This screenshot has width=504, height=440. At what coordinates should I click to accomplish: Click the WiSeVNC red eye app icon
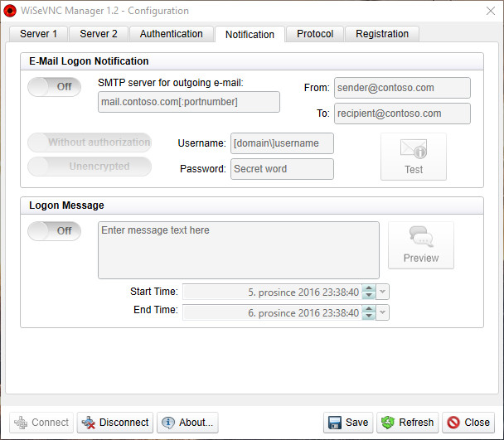pyautogui.click(x=10, y=11)
